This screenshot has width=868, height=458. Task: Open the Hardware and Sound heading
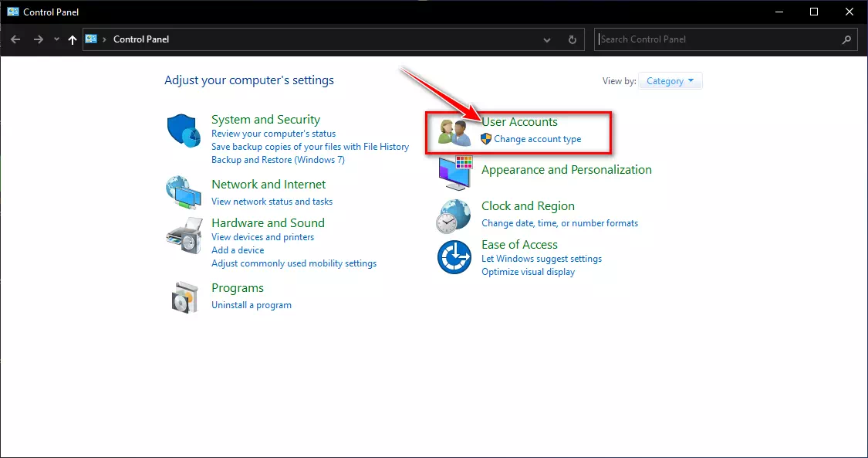point(268,222)
